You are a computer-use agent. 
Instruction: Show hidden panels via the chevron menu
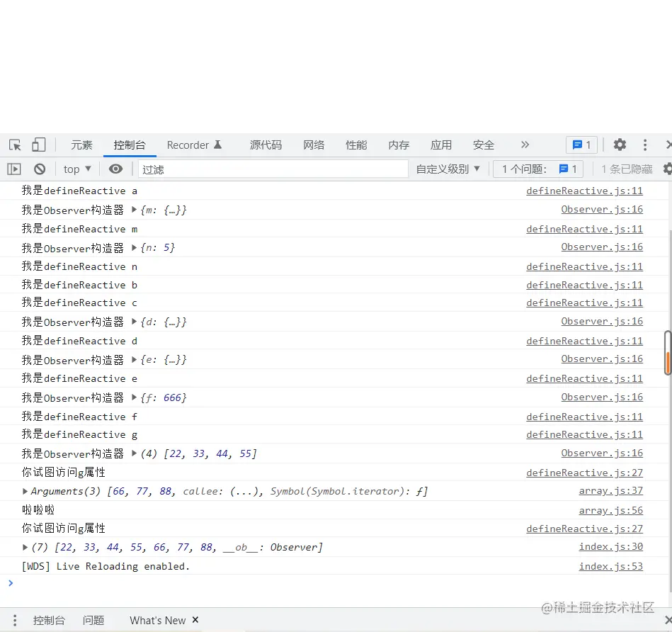[x=525, y=145]
